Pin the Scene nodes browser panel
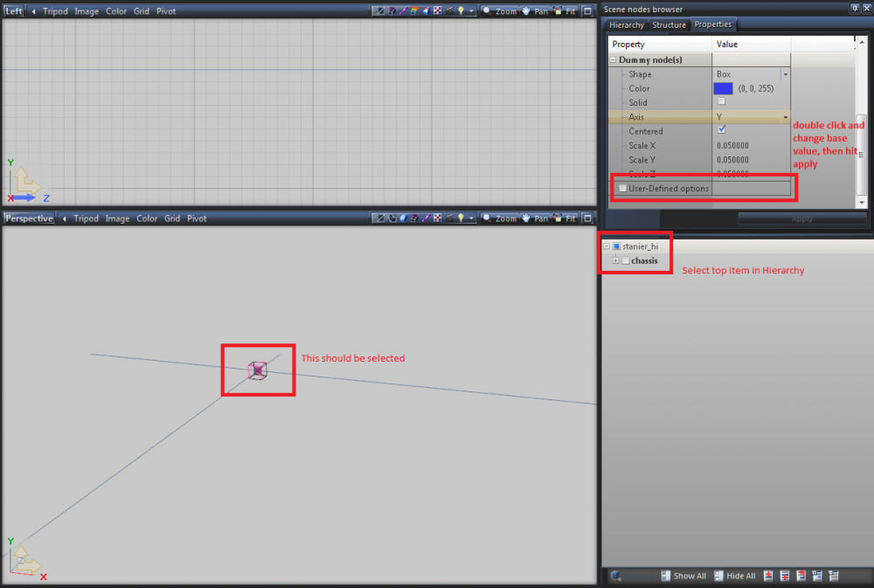 pos(855,9)
